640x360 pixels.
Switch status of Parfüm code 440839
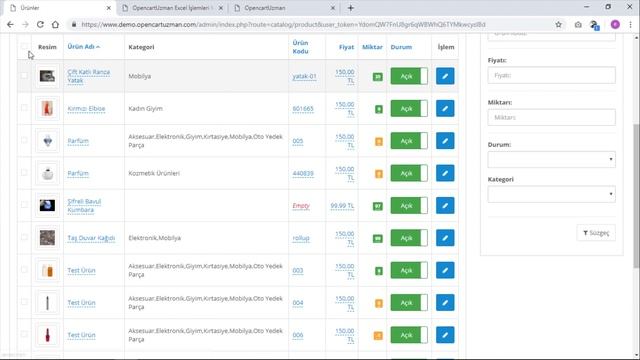[409, 173]
